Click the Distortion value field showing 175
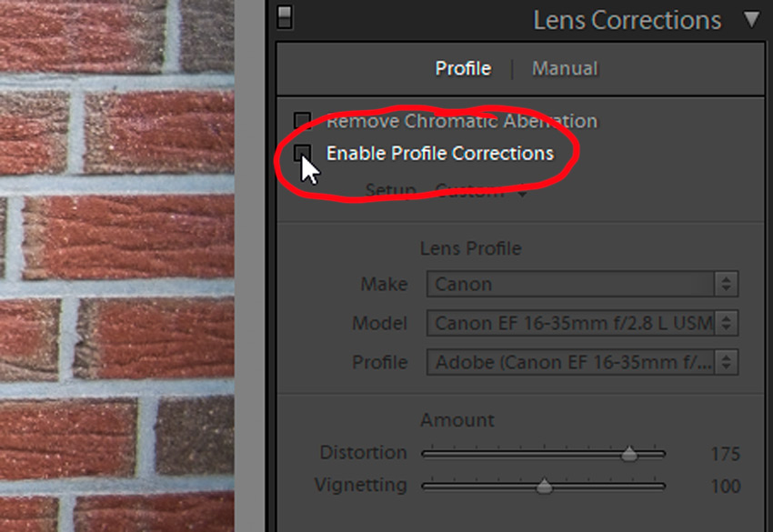Image resolution: width=773 pixels, height=532 pixels. coord(725,454)
